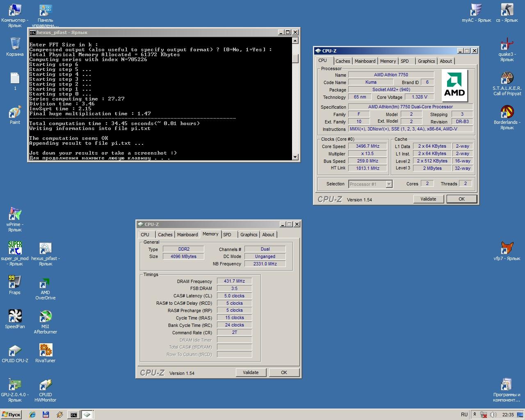
Task: Click OK in CPU-Z CPU window
Action: (x=462, y=199)
